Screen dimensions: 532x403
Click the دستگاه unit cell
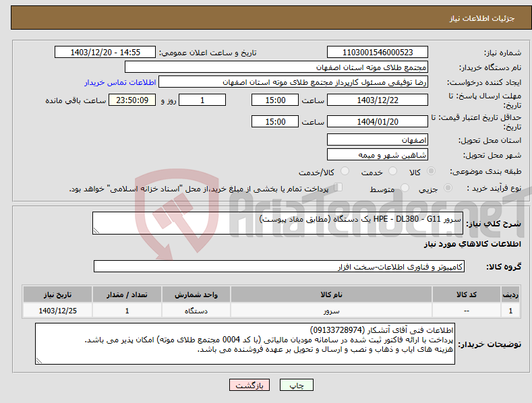click(196, 311)
